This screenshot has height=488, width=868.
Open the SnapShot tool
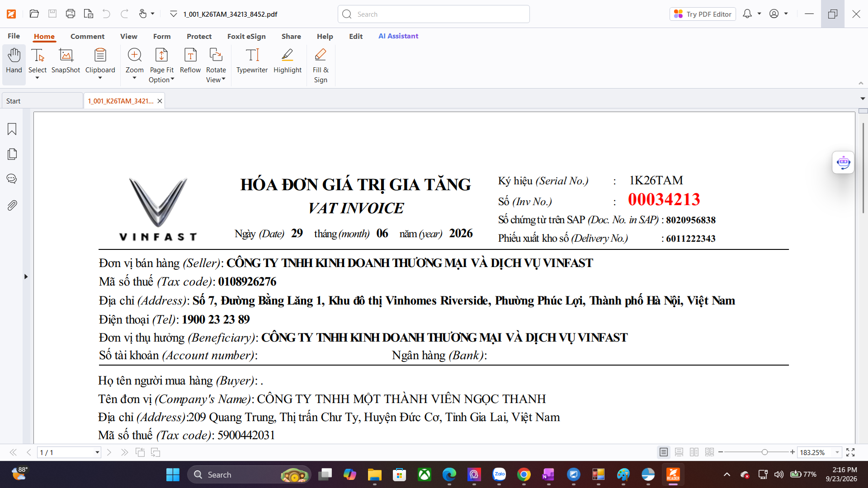66,61
